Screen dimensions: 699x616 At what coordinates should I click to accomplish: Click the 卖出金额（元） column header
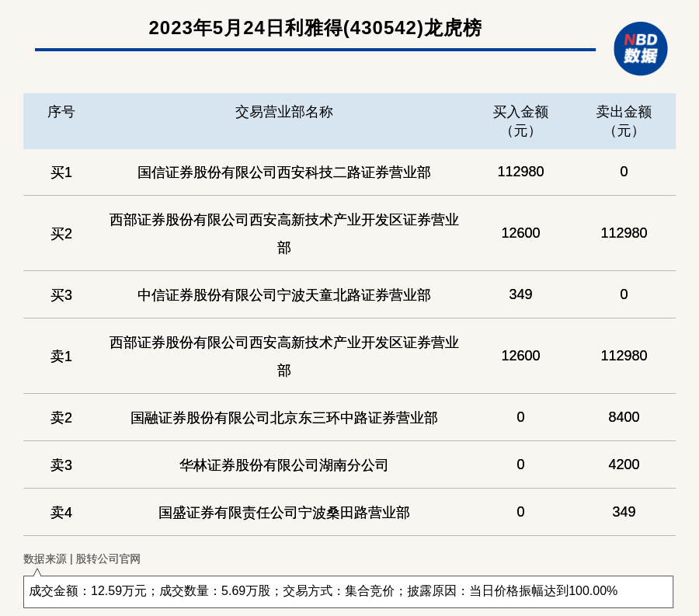click(x=624, y=121)
